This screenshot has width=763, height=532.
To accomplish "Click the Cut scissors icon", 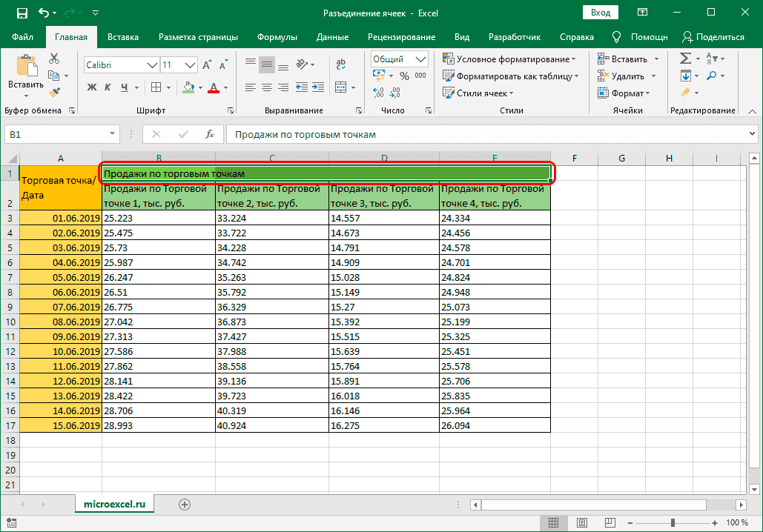I will pos(54,59).
